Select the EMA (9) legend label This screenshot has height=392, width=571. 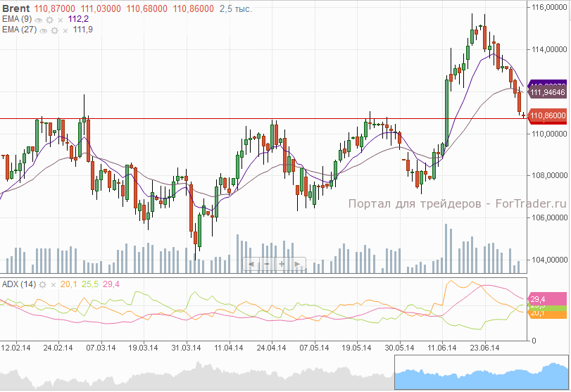pyautogui.click(x=17, y=19)
